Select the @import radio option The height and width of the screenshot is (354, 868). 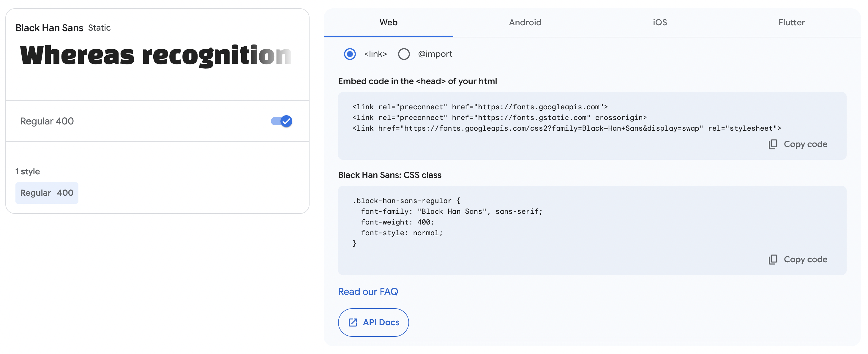pos(404,54)
